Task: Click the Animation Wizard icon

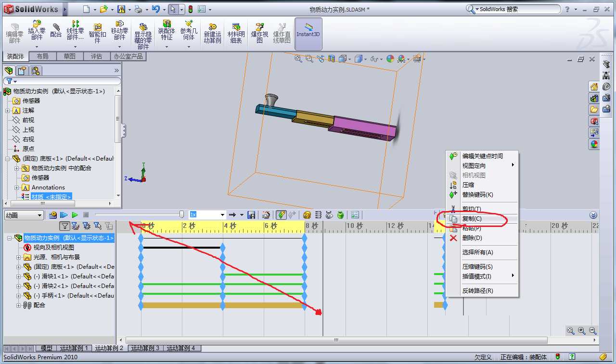Action: (x=265, y=215)
